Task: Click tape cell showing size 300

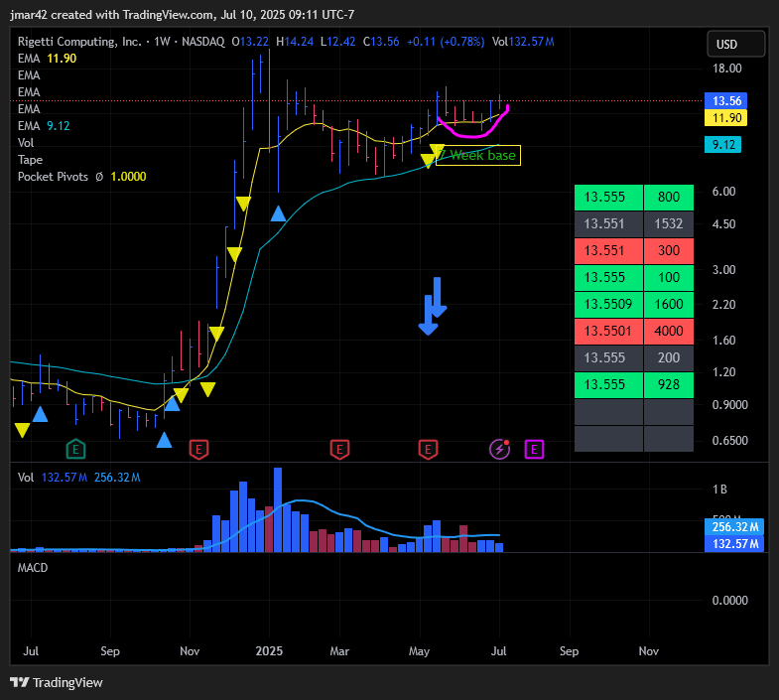Action: 669,250
